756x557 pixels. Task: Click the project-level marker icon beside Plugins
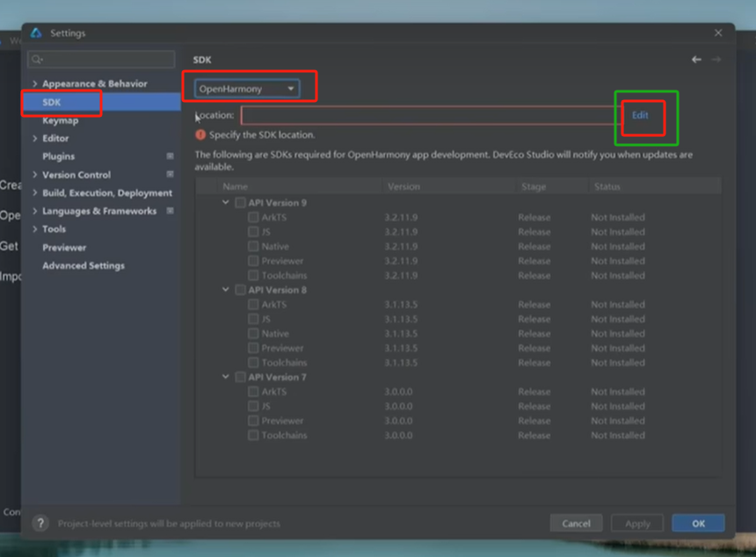pyautogui.click(x=171, y=156)
